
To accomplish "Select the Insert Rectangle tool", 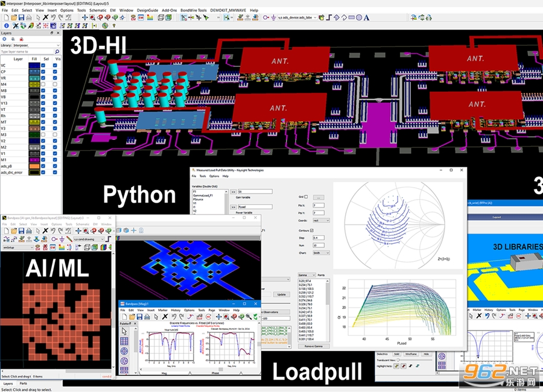I will click(x=352, y=17).
